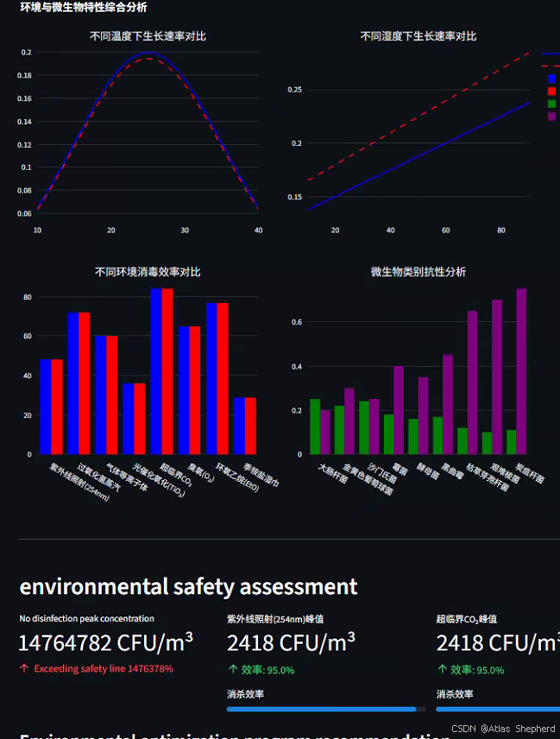Click 效率: 95.0% under the 超临界CO₂ metric
The height and width of the screenshot is (739, 560).
[x=477, y=670]
